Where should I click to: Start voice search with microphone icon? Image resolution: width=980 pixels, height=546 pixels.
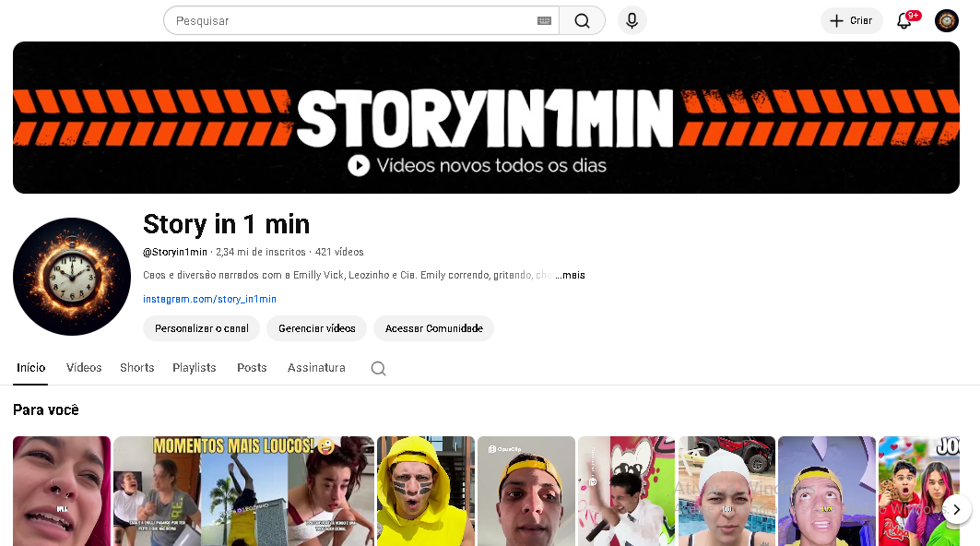pyautogui.click(x=632, y=20)
